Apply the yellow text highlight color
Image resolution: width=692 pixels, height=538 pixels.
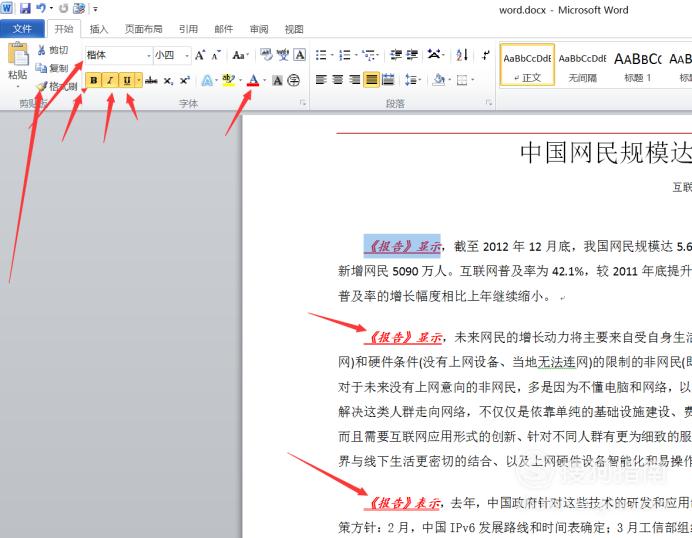tap(229, 80)
